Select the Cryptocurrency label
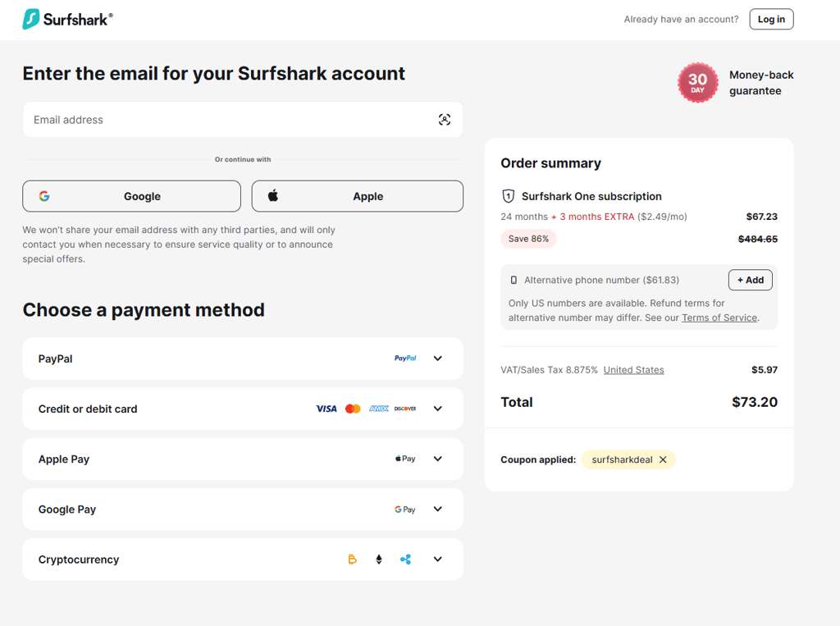840x626 pixels. pos(79,560)
